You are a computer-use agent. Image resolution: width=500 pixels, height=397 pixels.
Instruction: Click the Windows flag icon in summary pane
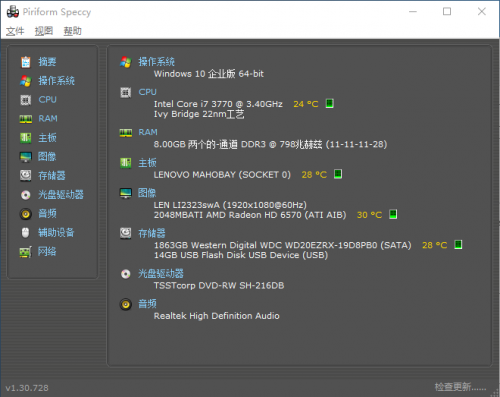tap(126, 62)
